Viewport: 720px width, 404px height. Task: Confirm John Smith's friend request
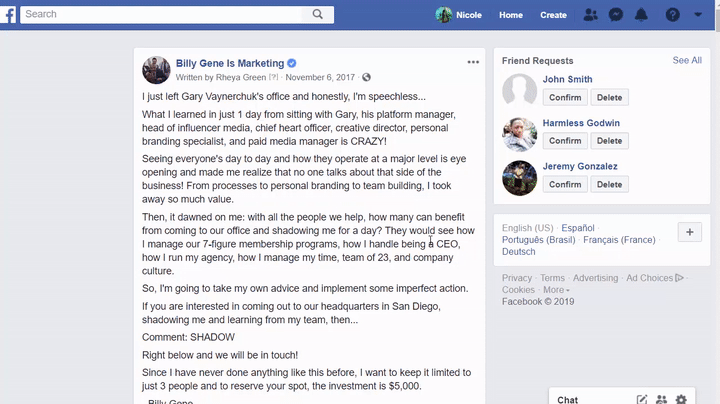[x=565, y=97]
